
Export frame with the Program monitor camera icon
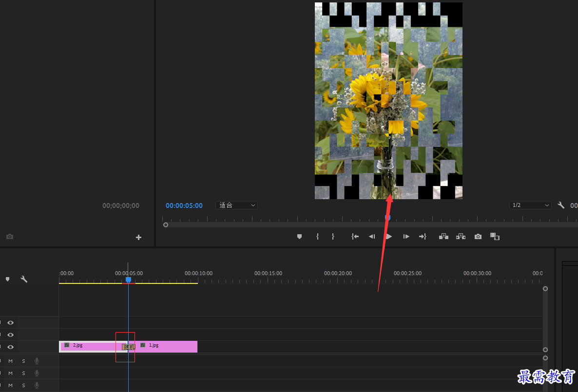[x=478, y=237]
